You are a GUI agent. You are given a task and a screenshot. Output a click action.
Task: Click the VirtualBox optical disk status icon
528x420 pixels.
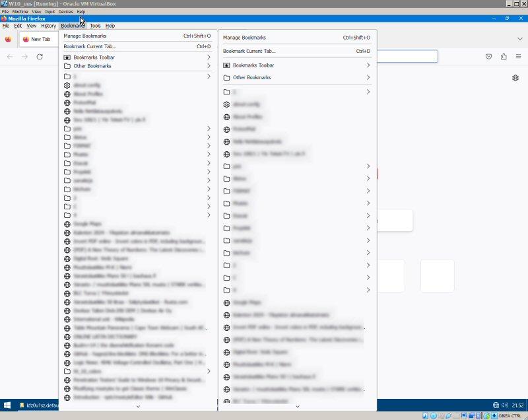tap(434, 416)
